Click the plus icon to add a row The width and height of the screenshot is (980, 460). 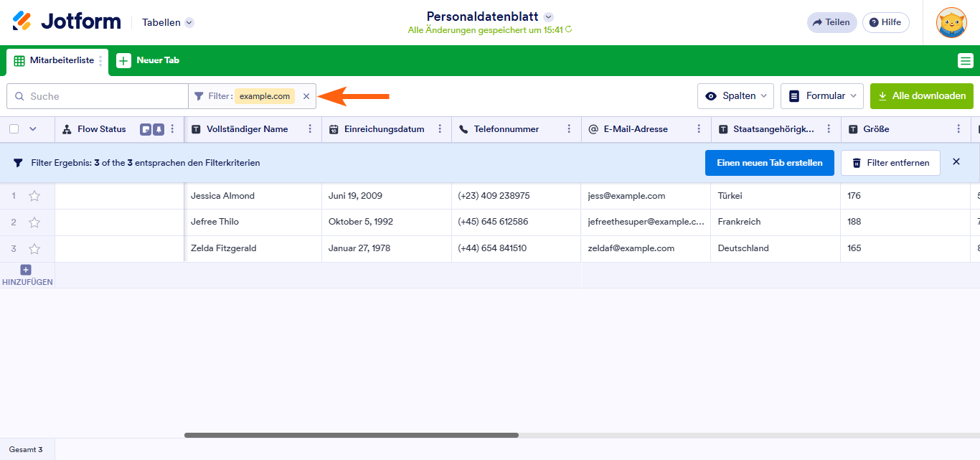[26, 270]
